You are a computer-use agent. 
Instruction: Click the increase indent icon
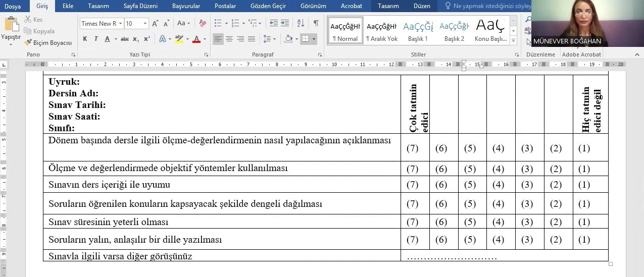(285, 23)
